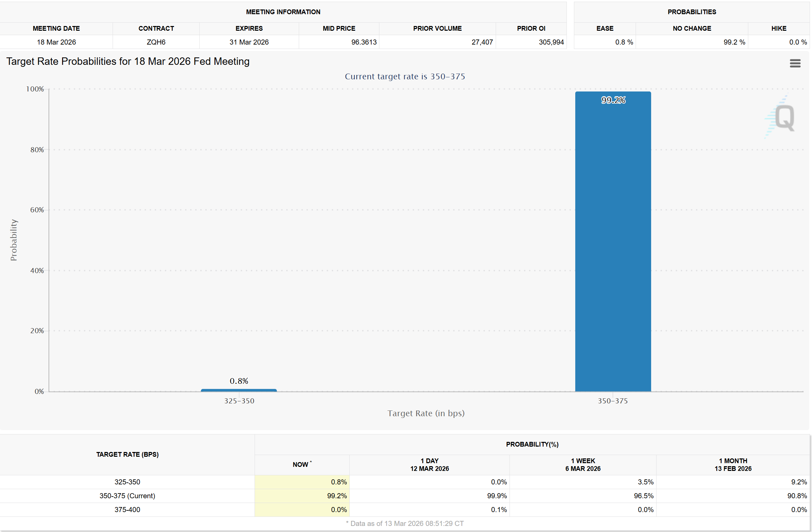The width and height of the screenshot is (812, 532).
Task: Click the NOW probability column header
Action: tap(301, 464)
